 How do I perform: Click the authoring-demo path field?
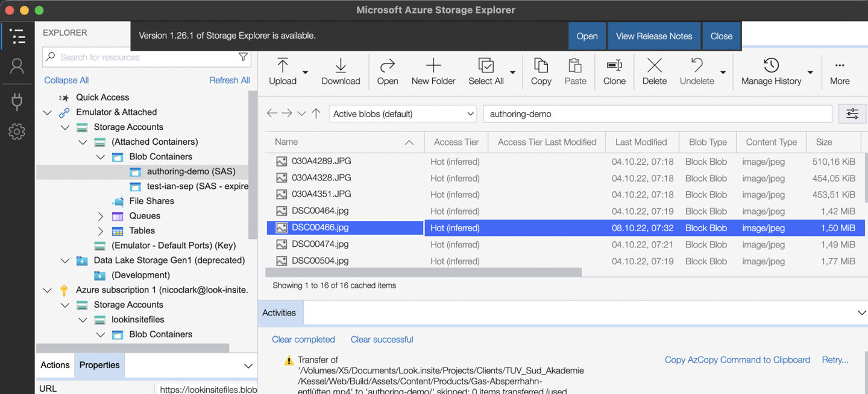pyautogui.click(x=658, y=113)
